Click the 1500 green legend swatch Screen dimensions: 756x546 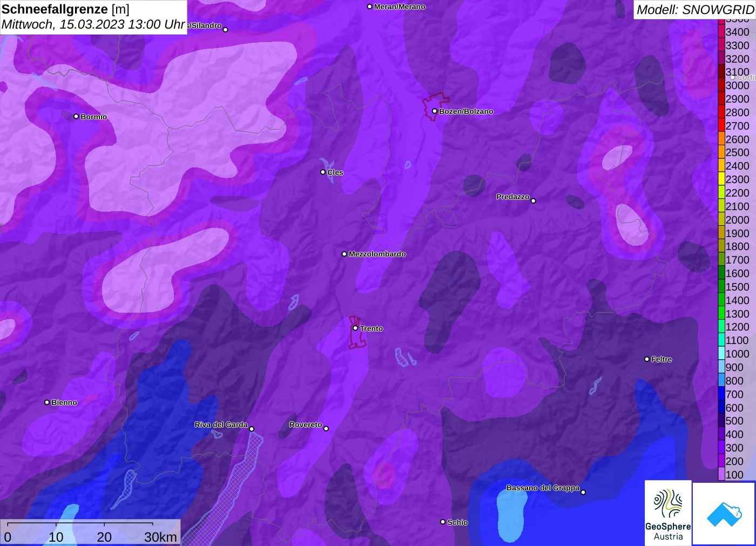click(x=721, y=287)
